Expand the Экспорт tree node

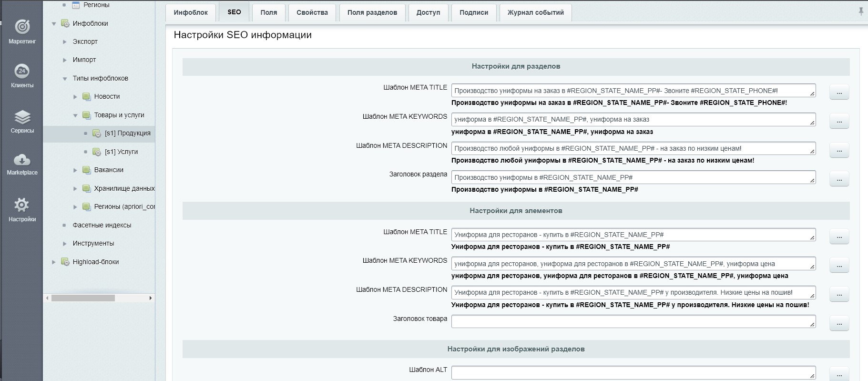click(x=65, y=42)
